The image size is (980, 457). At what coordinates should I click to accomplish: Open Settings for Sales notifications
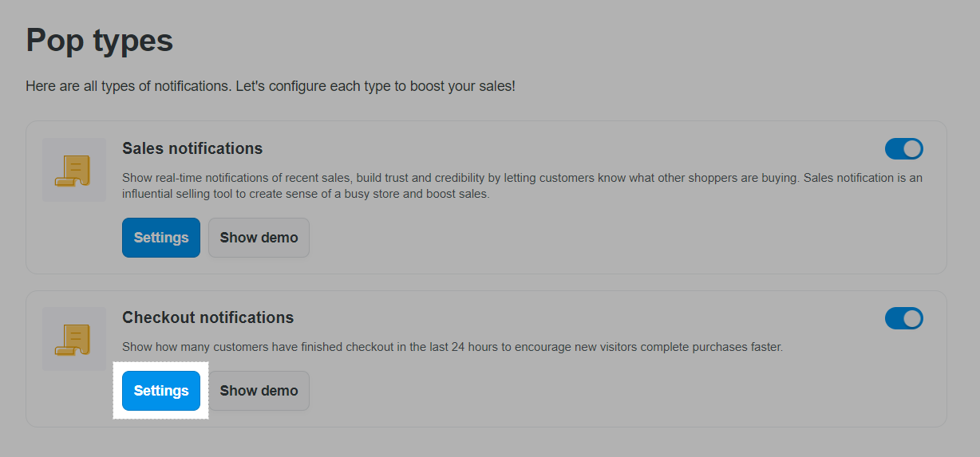point(161,238)
